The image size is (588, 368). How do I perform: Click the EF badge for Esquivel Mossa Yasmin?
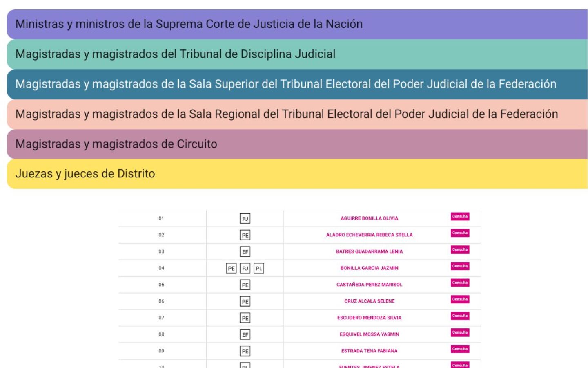click(245, 335)
